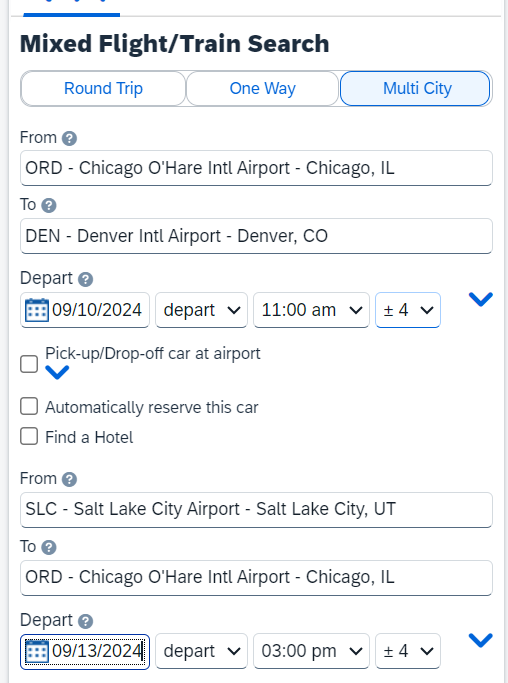Open the 03:00 pm time dropdown
This screenshot has width=508, height=683.
pyautogui.click(x=311, y=652)
